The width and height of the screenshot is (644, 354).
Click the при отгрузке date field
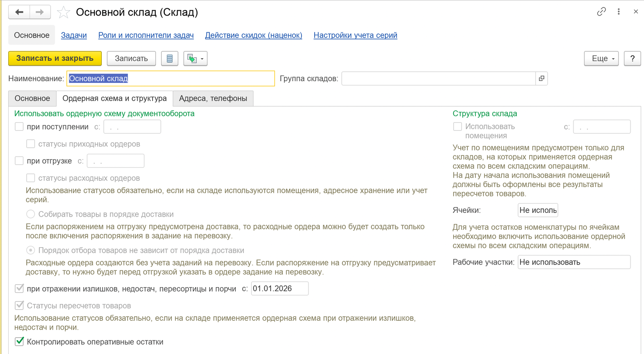click(x=116, y=161)
